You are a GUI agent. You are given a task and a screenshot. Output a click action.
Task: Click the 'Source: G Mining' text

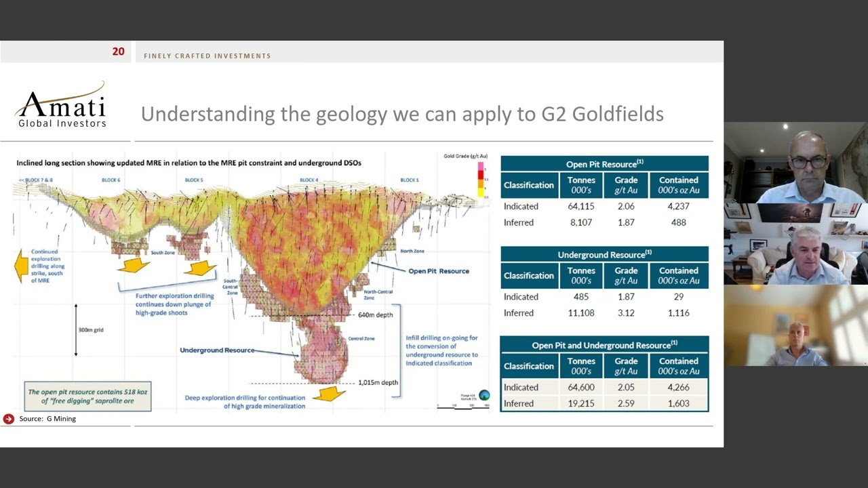(x=47, y=419)
